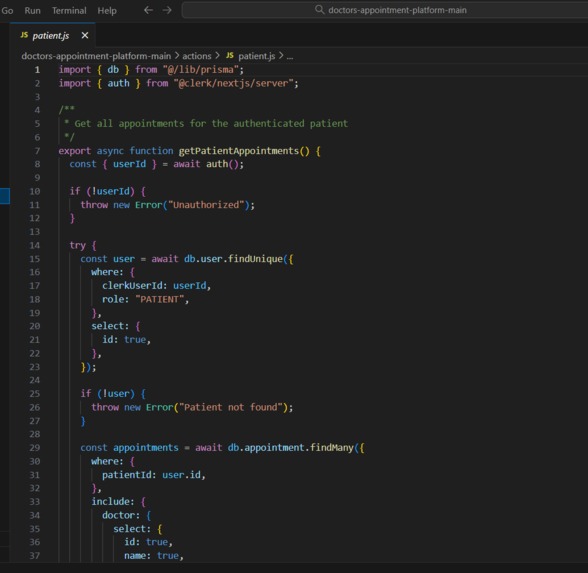Click the JS file icon on patient.js tab
The image size is (588, 573).
24,35
